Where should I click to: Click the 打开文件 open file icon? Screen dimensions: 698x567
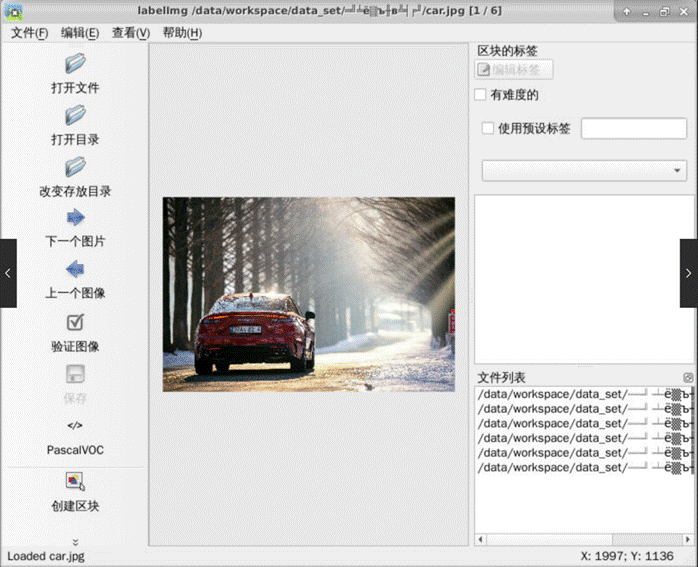click(x=75, y=64)
